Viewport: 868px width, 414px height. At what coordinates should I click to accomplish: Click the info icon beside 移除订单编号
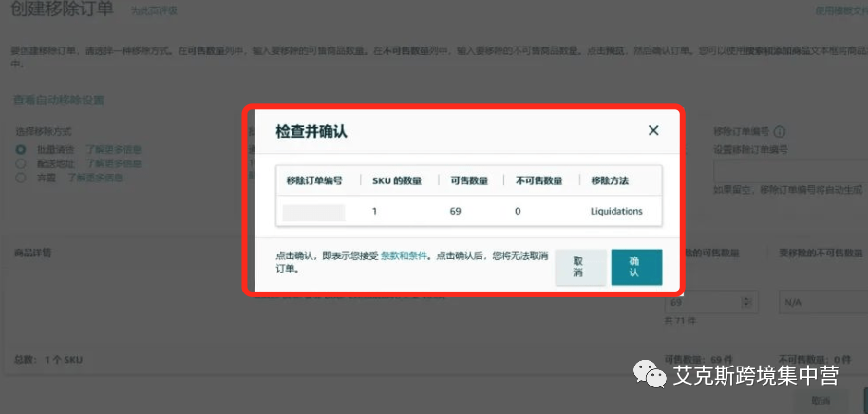point(780,132)
